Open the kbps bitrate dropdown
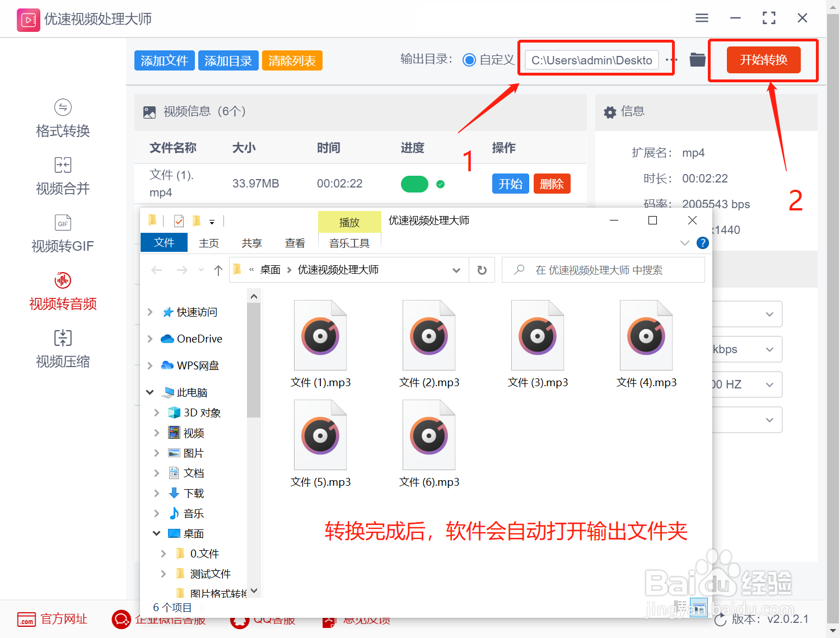Viewport: 840px width, 638px height. 747,349
